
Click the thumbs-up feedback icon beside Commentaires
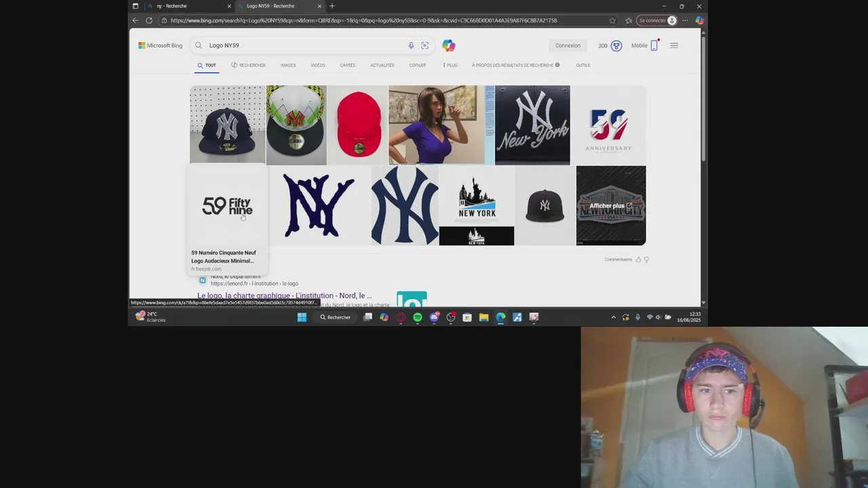pos(638,260)
